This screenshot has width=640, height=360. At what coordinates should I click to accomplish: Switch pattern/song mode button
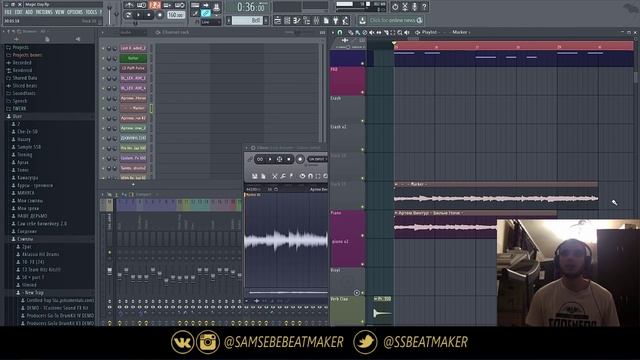click(128, 15)
